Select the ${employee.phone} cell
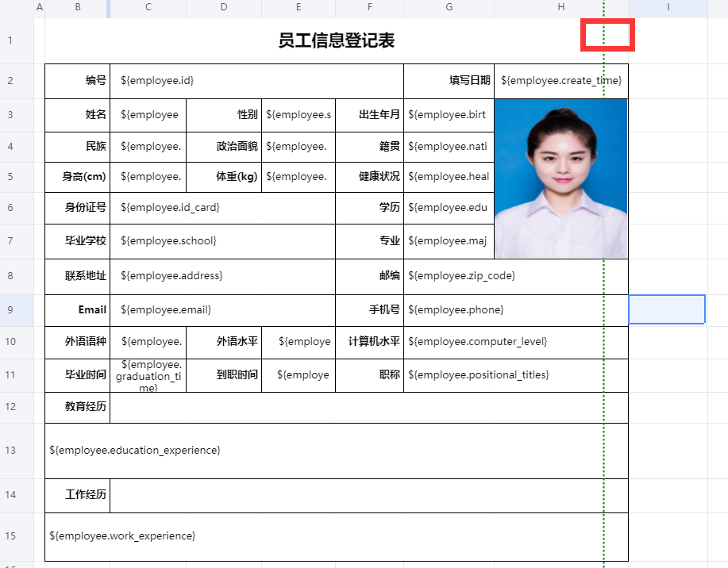Screen dimensions: 728x568 tap(516, 310)
